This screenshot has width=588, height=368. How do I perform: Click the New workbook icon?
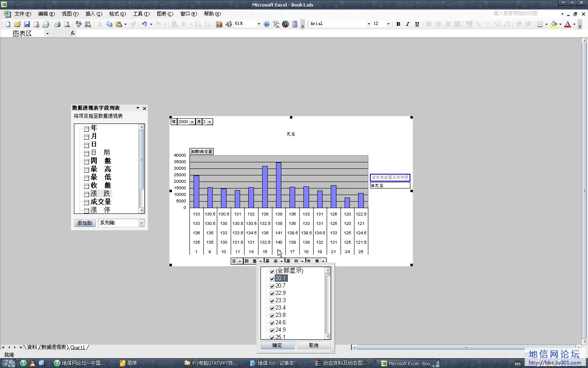pyautogui.click(x=8, y=24)
